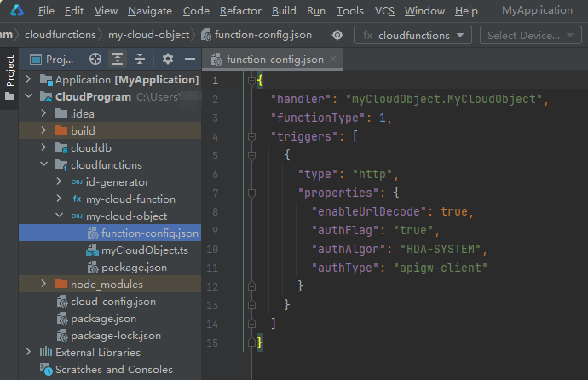The image size is (588, 380).
Task: Fold the properties block in gutter
Action: click(x=253, y=193)
